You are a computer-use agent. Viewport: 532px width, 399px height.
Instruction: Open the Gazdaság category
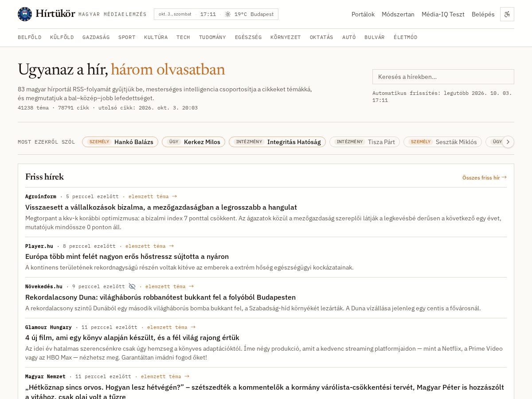click(x=96, y=37)
